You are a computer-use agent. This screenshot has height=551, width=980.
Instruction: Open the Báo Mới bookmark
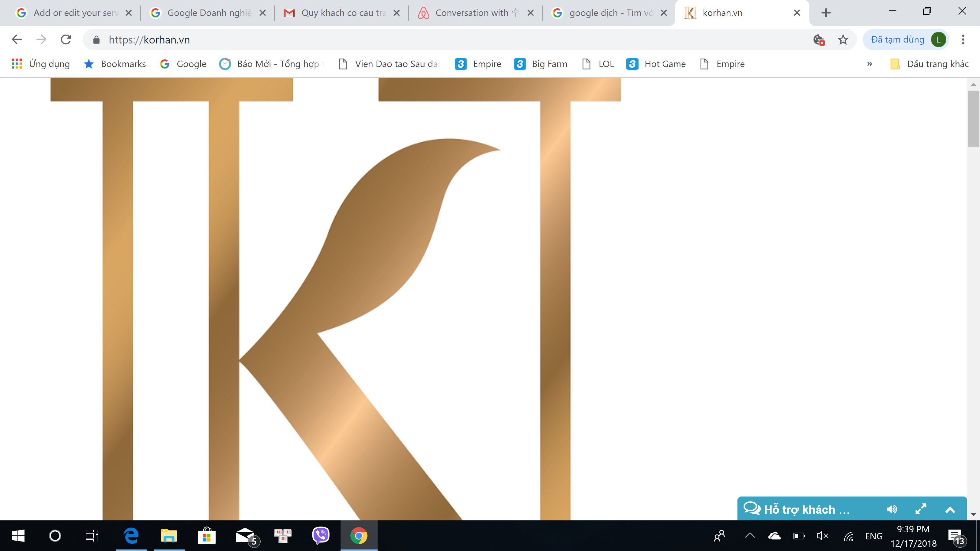pyautogui.click(x=272, y=64)
